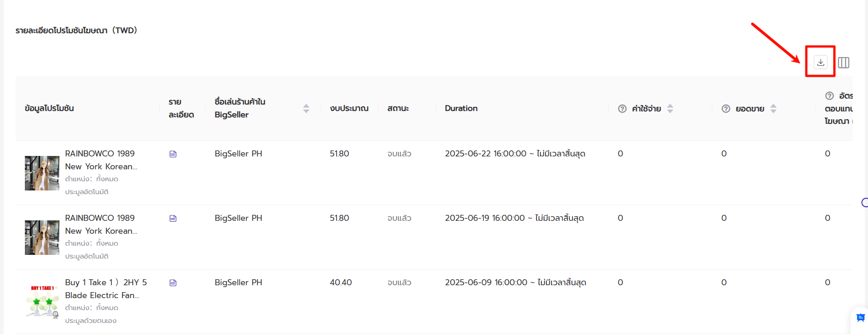The width and height of the screenshot is (868, 334).
Task: Sort by ค่าใช้จ่าย column arrows
Action: [x=670, y=109]
